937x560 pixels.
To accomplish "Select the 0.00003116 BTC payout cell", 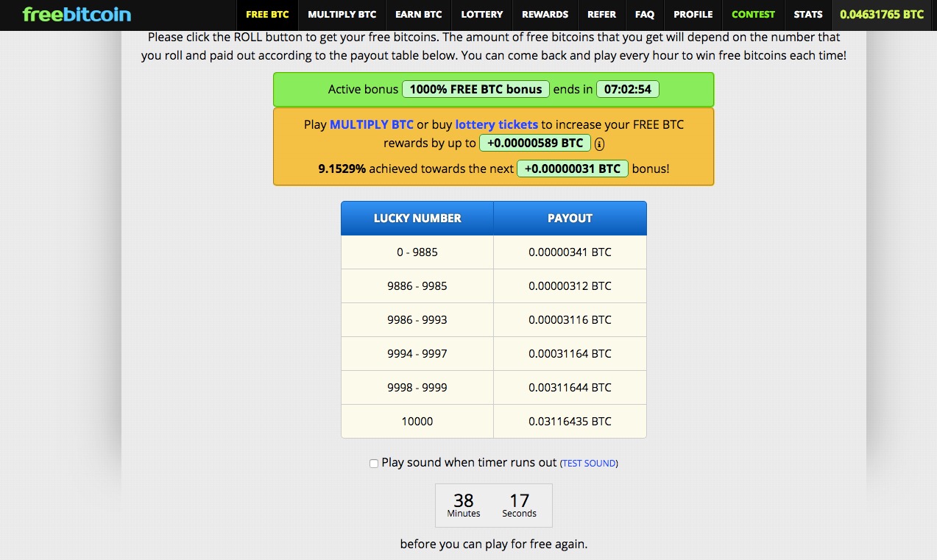I will coord(570,320).
